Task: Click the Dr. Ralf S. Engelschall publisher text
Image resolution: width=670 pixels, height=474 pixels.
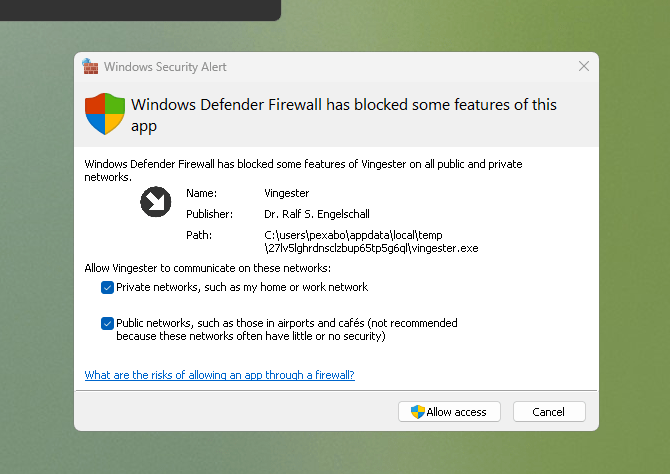Action: (317, 214)
